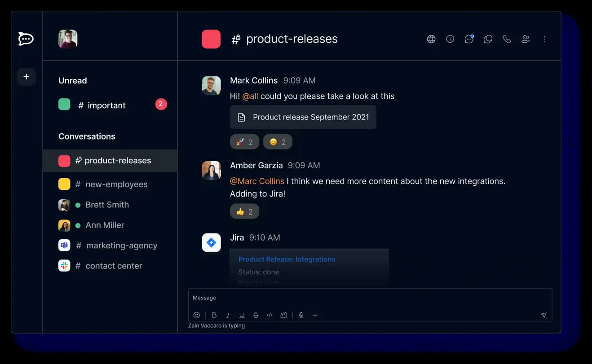The image size is (592, 364).
Task: View channel details with the info icon
Action: pyautogui.click(x=450, y=39)
